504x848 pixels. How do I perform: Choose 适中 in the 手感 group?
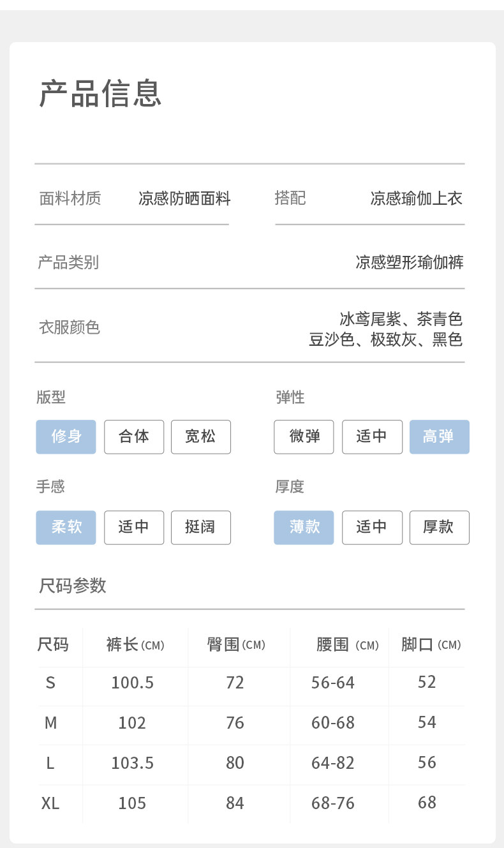[x=134, y=527]
